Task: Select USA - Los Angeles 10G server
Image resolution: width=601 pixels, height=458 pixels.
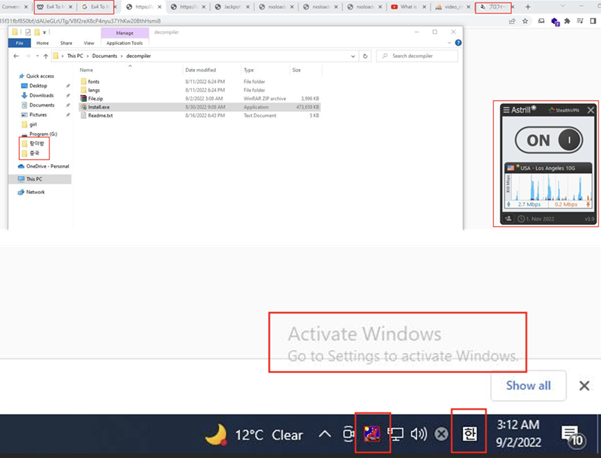Action: [546, 168]
